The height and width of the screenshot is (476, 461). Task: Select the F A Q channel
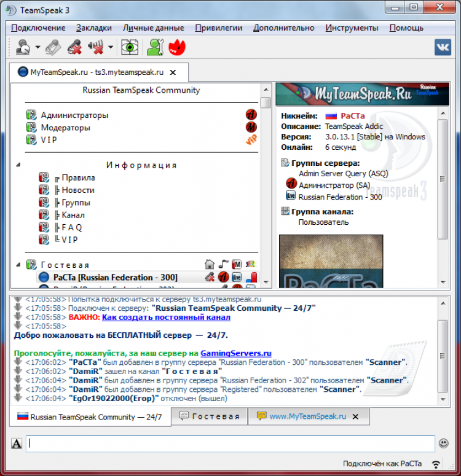(72, 227)
